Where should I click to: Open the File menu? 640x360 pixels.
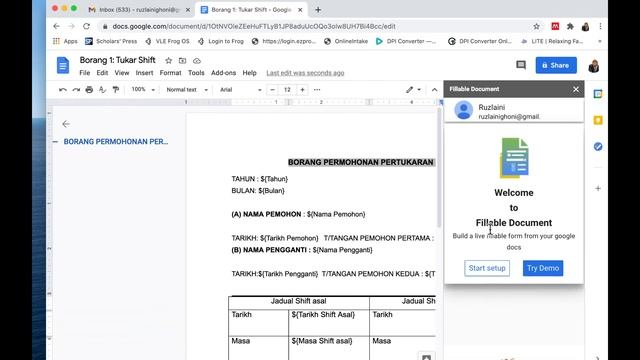[x=84, y=73]
